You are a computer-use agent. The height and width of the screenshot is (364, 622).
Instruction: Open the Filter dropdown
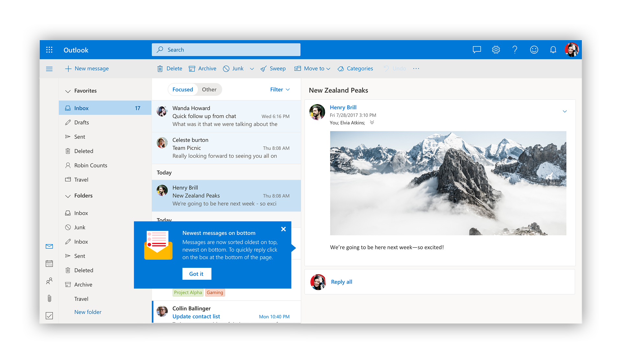pyautogui.click(x=280, y=90)
